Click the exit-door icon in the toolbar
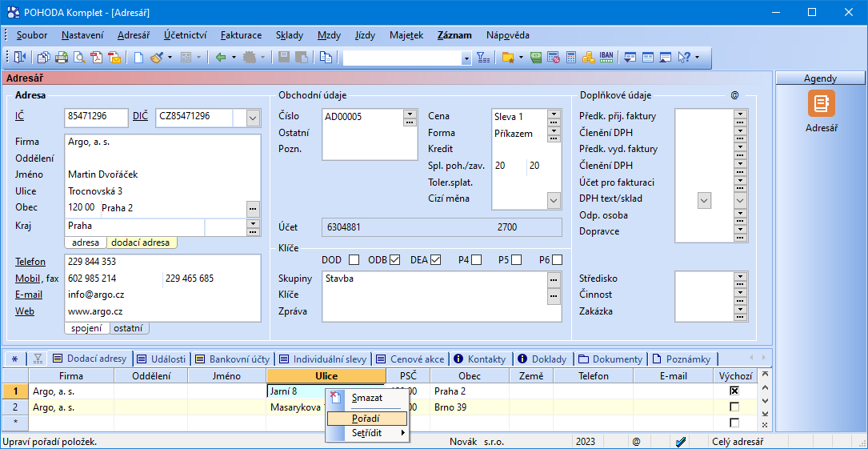The width and height of the screenshot is (868, 449). tap(21, 57)
